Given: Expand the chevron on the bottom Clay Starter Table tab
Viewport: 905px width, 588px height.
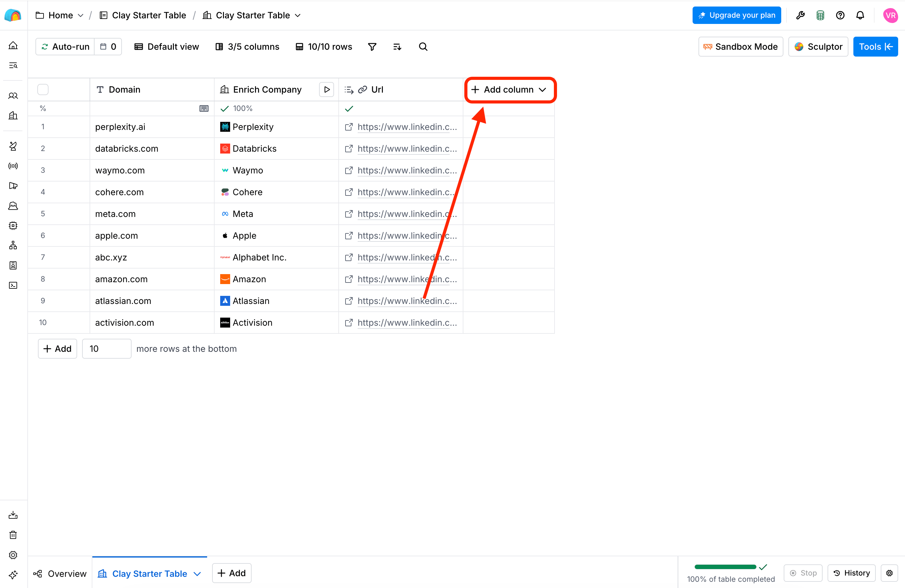Looking at the screenshot, I should pyautogui.click(x=197, y=574).
